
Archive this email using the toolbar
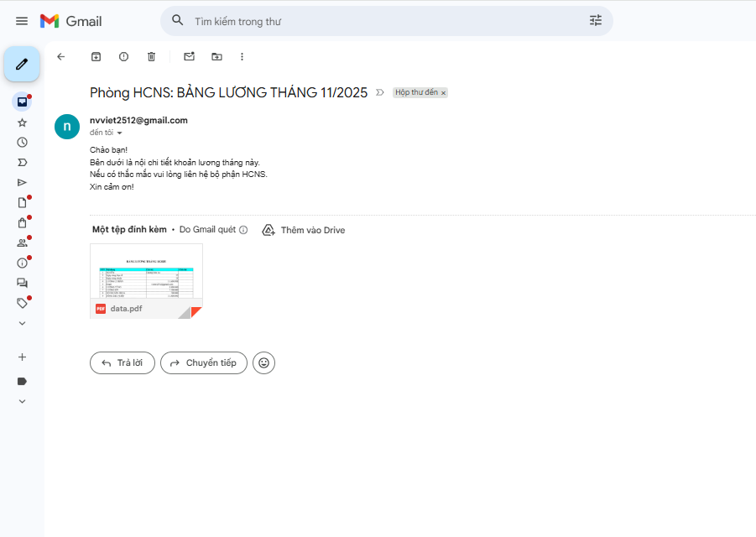tap(96, 56)
